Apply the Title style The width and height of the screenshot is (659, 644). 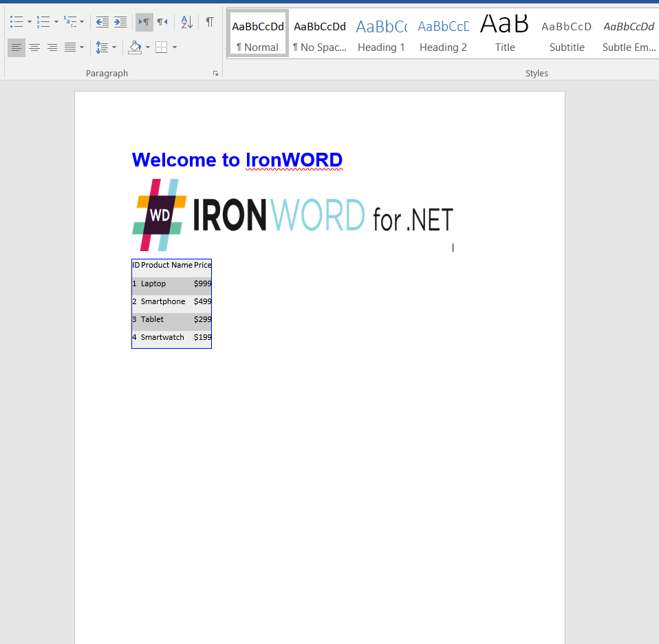(x=505, y=34)
